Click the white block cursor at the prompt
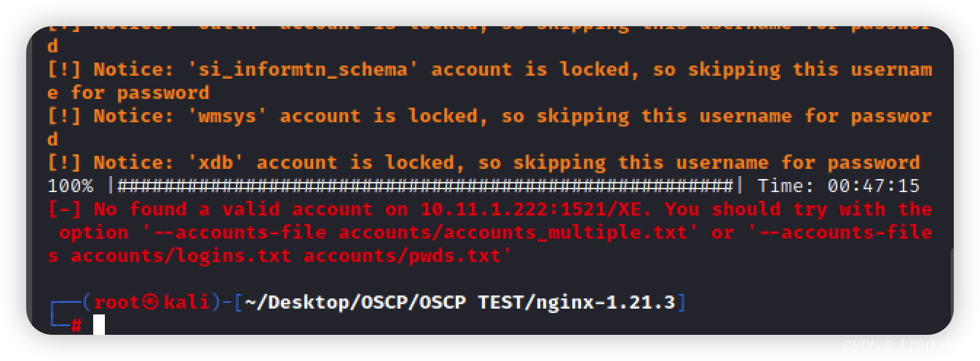The width and height of the screenshot is (980, 361). 99,325
